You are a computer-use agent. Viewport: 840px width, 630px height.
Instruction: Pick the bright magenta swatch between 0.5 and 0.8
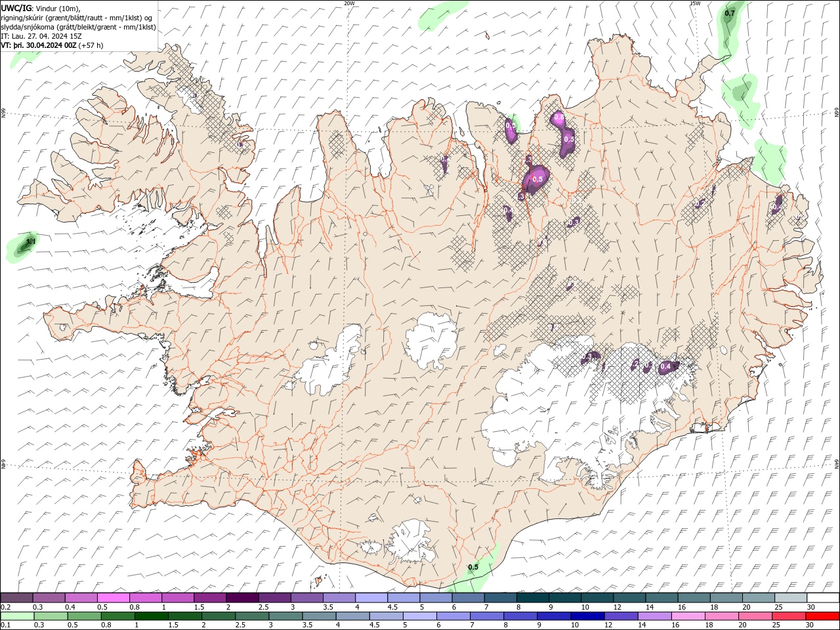click(x=113, y=598)
